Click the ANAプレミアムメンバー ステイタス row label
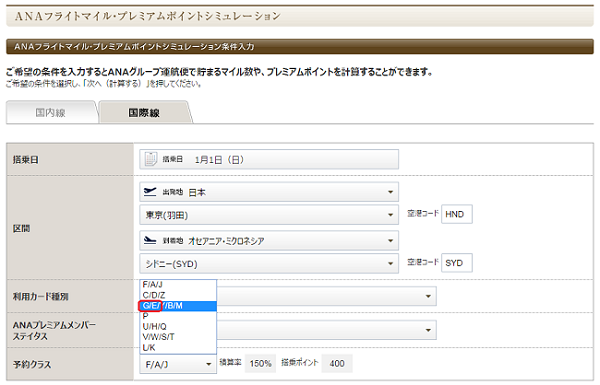The image size is (600, 385). click(54, 331)
